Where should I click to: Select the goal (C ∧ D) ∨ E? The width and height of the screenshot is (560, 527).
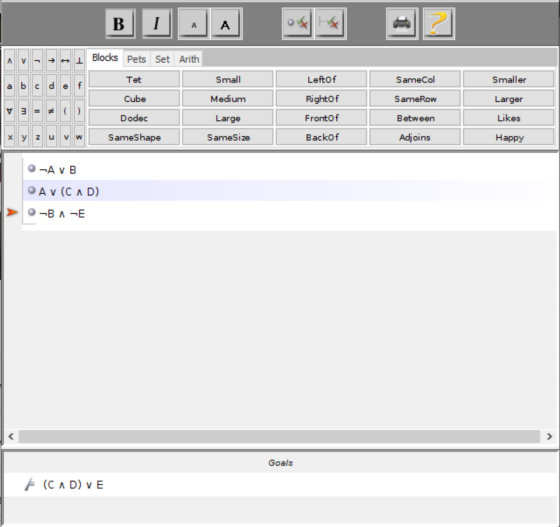pyautogui.click(x=73, y=485)
